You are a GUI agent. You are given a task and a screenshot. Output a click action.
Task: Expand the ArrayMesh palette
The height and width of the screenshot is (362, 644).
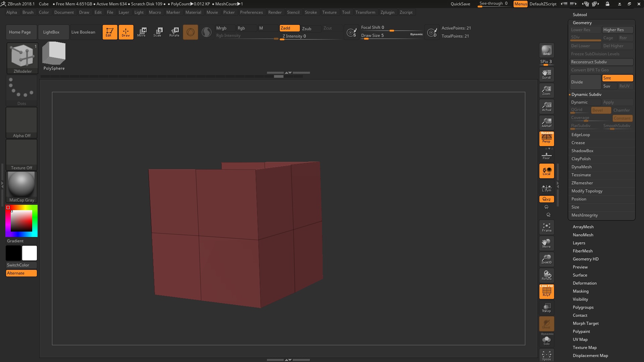[583, 227]
